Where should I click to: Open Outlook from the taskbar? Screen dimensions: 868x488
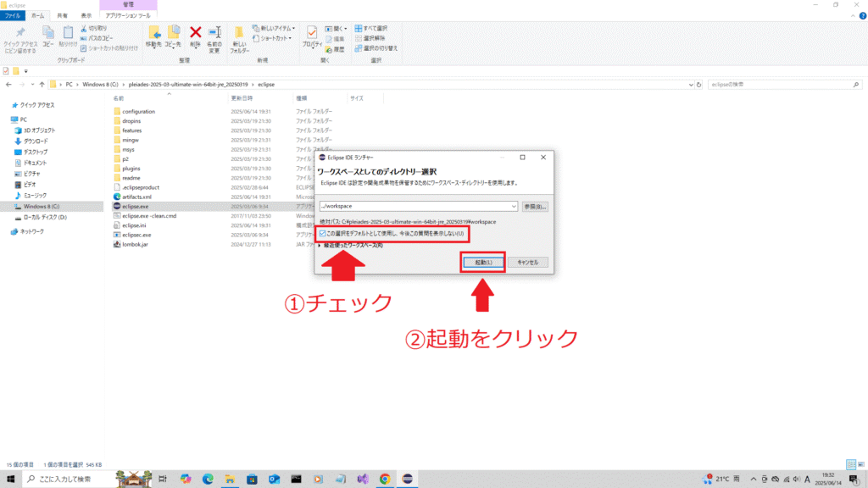pos(274,479)
